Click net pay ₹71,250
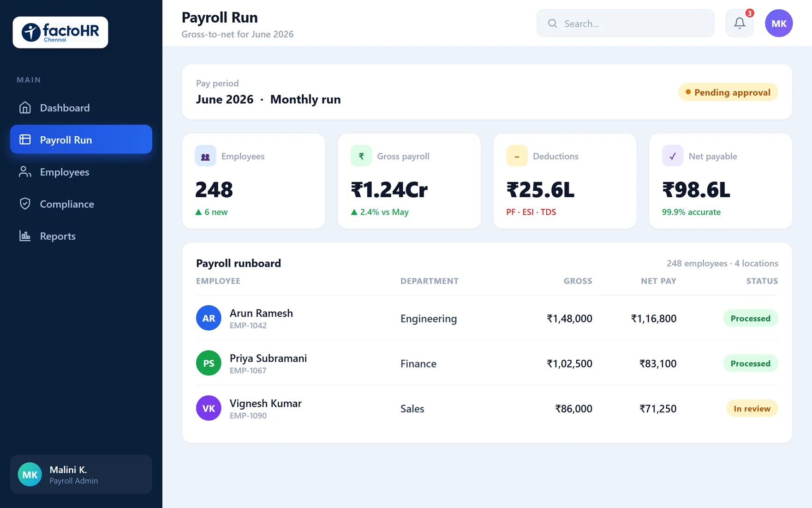 click(x=658, y=409)
